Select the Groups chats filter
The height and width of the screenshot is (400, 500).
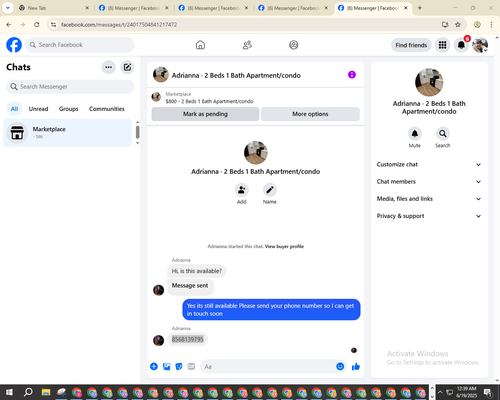pos(68,109)
